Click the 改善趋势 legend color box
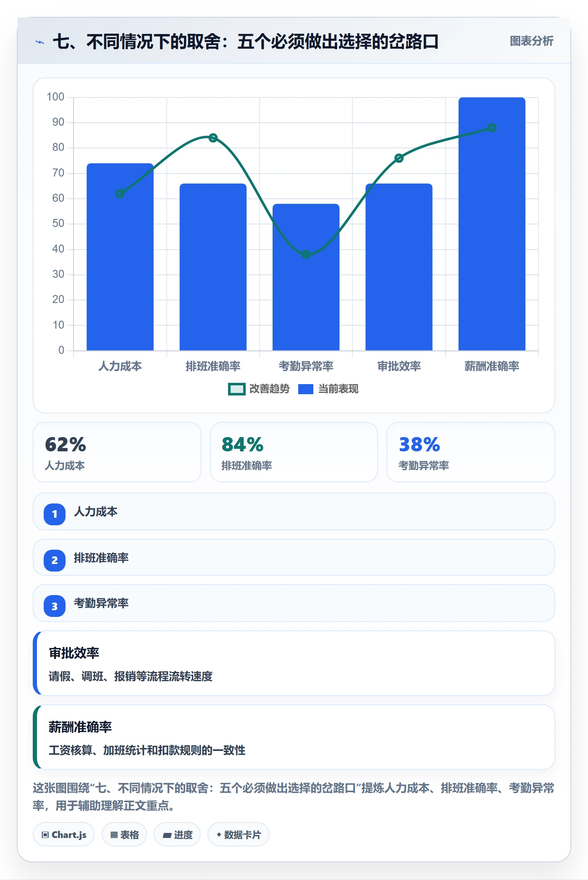 (x=237, y=389)
